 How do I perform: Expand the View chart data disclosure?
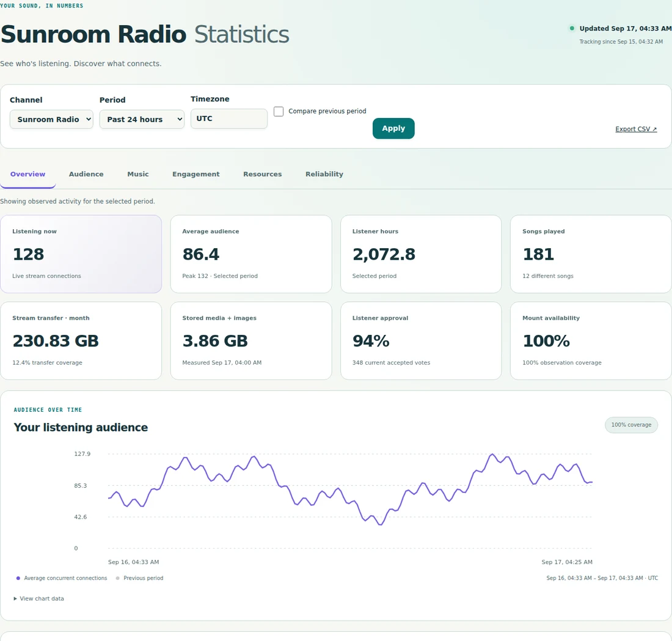pos(39,599)
